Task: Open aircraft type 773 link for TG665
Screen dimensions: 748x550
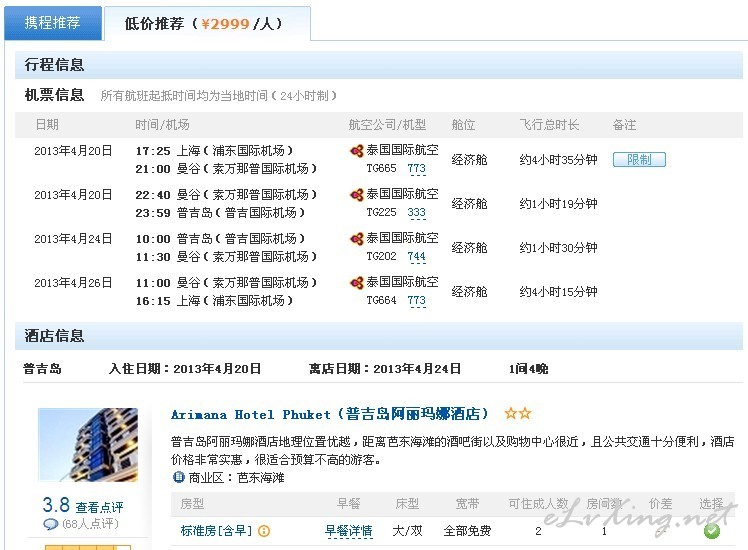Action: tap(416, 168)
